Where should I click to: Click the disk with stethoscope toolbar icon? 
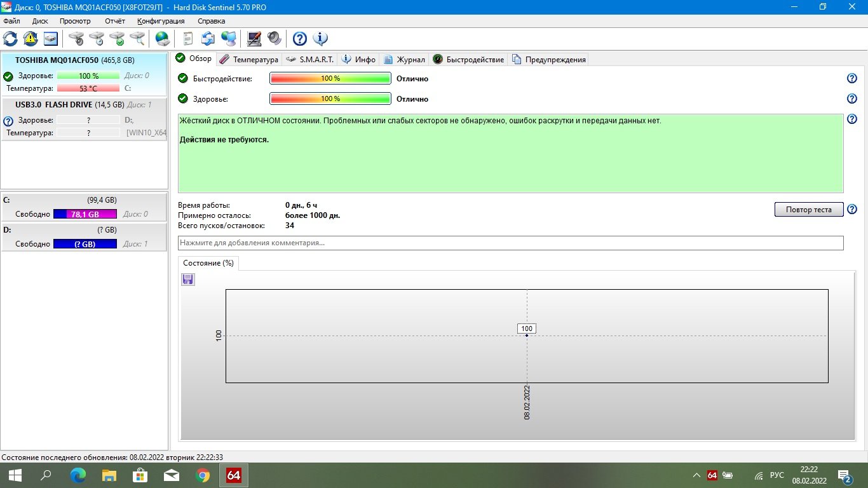point(76,39)
